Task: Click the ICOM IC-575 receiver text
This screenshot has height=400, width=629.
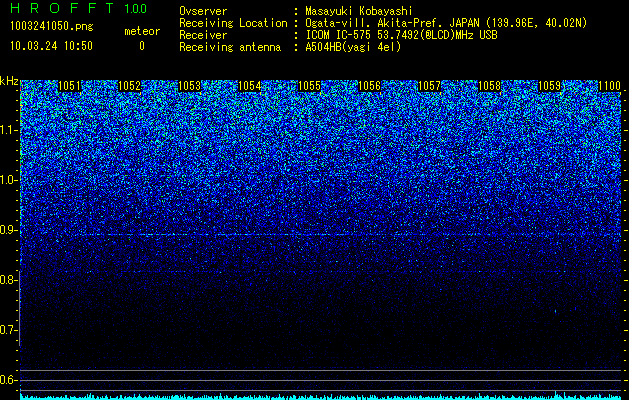Action: pyautogui.click(x=401, y=35)
